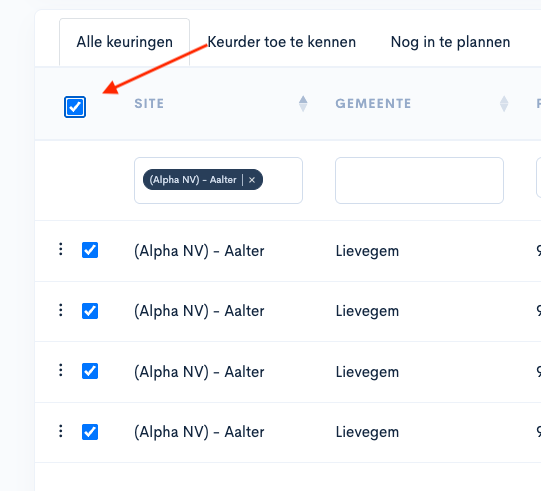
Task: Open the second row's three-dot menu
Action: click(x=61, y=310)
